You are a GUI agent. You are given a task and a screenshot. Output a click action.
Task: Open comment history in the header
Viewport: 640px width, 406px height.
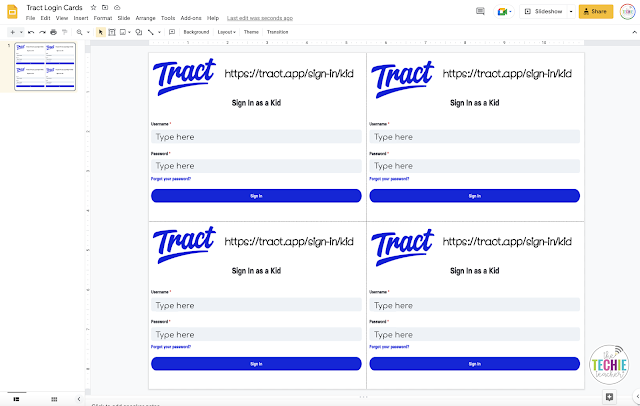480,11
